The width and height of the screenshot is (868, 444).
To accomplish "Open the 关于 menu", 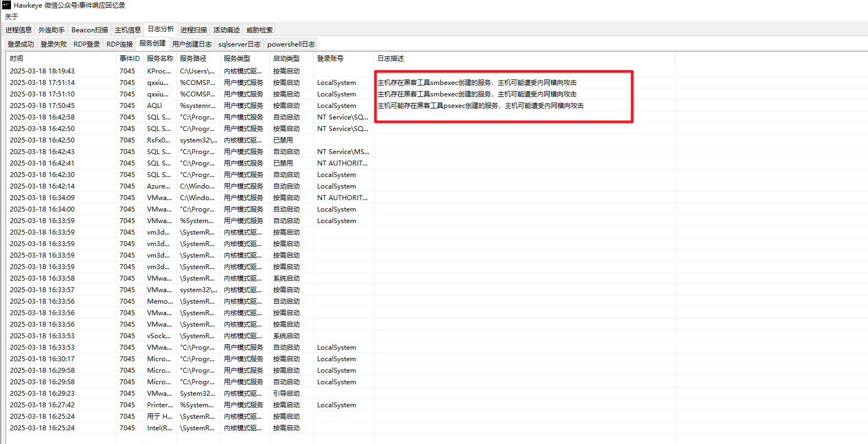I will coord(12,16).
